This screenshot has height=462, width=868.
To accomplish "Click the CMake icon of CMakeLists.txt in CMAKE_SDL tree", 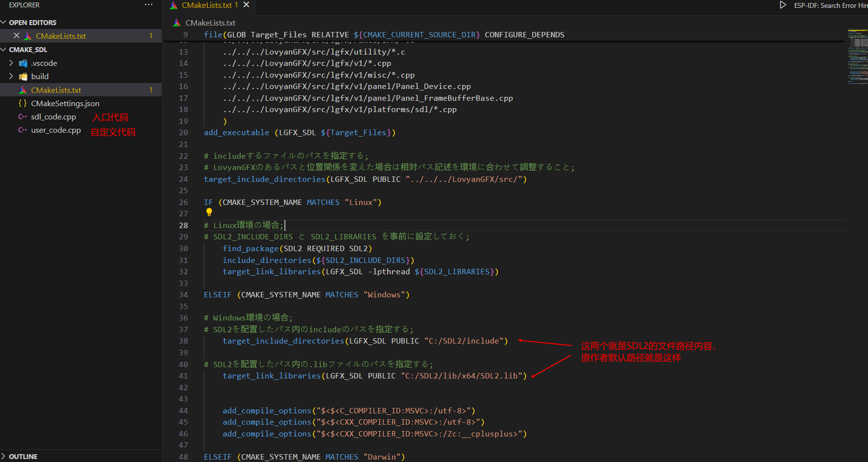I will tap(23, 90).
